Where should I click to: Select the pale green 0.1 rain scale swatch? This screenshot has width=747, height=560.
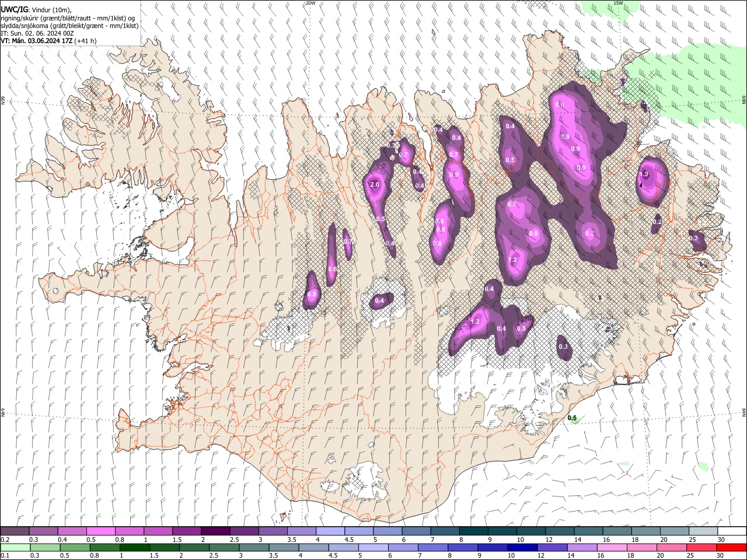point(15,547)
